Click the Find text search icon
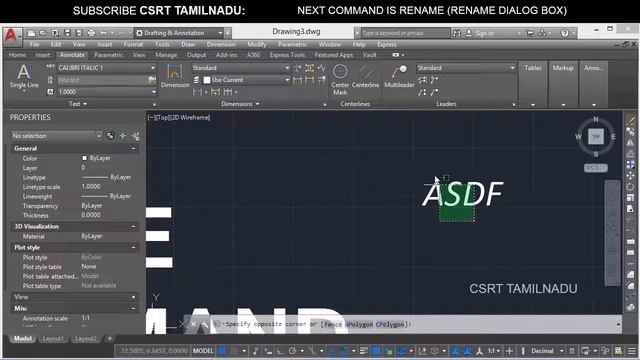The width and height of the screenshot is (640, 360). (x=151, y=80)
